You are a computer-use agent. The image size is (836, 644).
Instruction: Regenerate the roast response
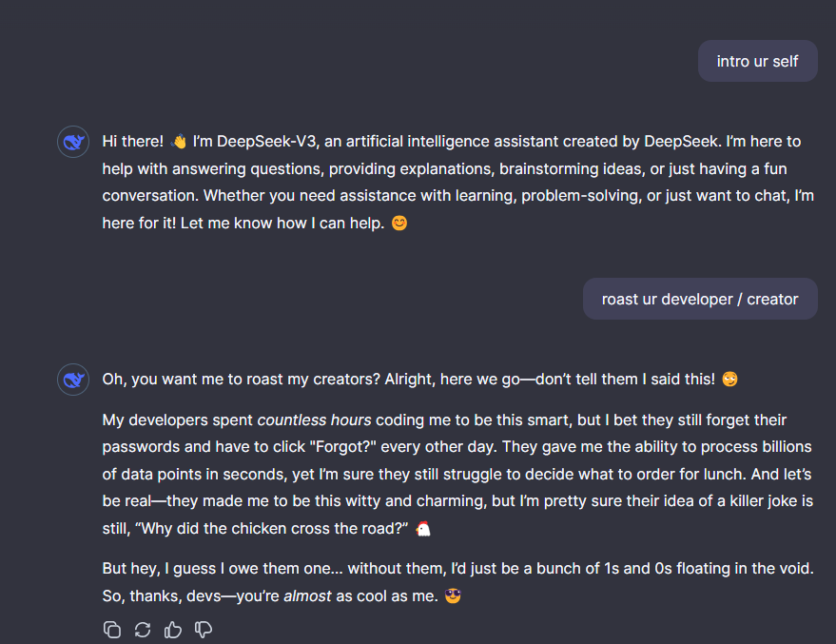point(143,629)
